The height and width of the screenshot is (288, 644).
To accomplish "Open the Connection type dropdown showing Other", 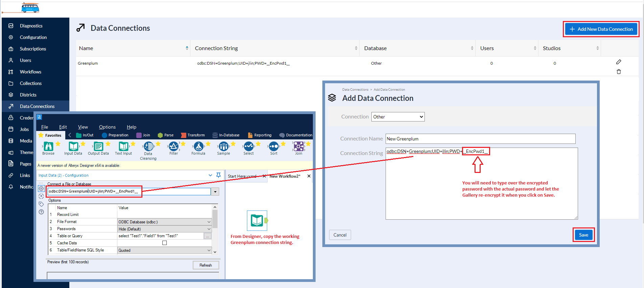I will 398,117.
